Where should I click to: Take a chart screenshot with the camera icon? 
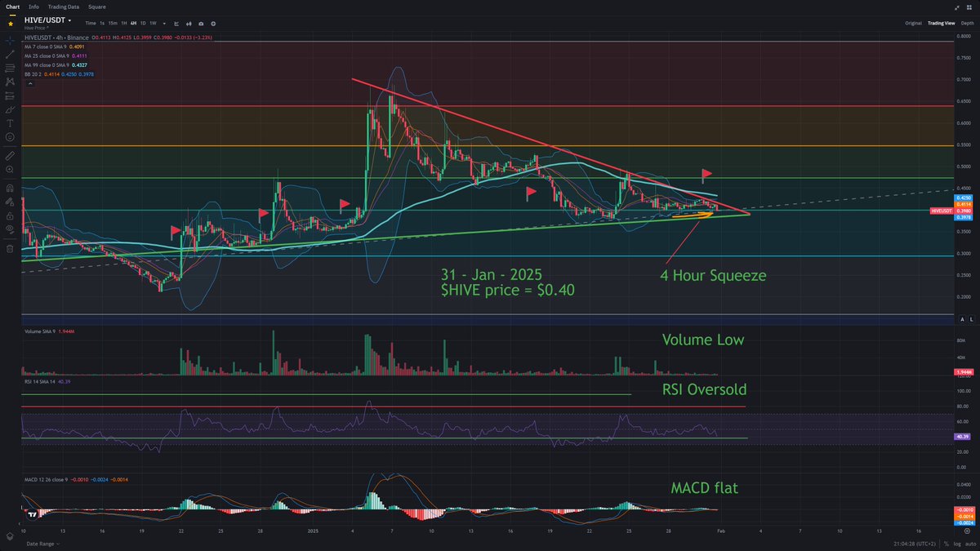[201, 24]
